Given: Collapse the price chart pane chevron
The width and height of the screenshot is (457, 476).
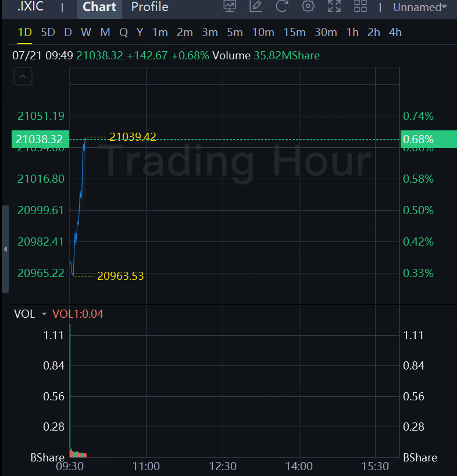Looking at the screenshot, I should tap(23, 76).
